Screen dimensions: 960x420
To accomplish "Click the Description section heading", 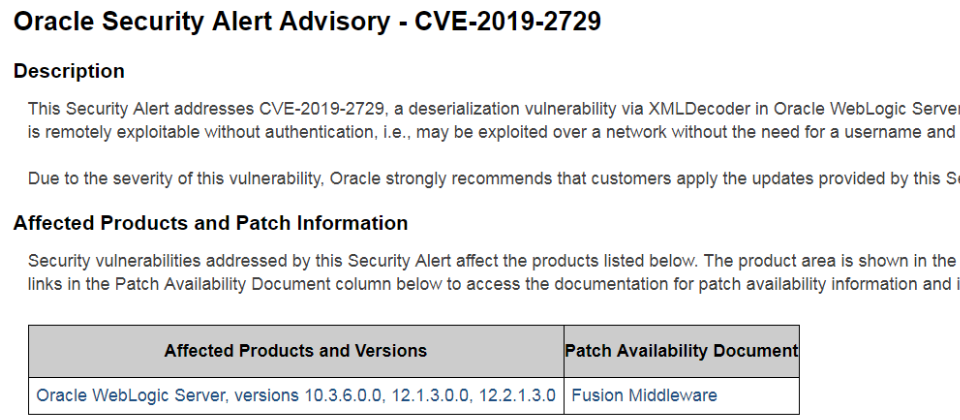I will (69, 71).
